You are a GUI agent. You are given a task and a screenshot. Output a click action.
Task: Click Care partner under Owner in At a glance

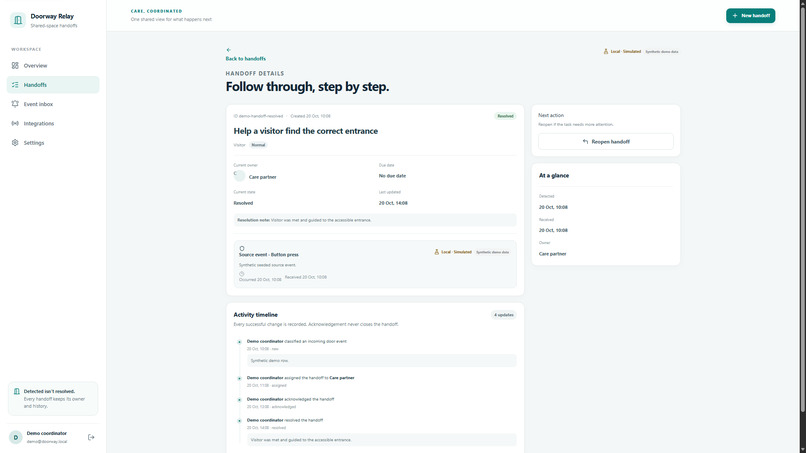pos(552,254)
